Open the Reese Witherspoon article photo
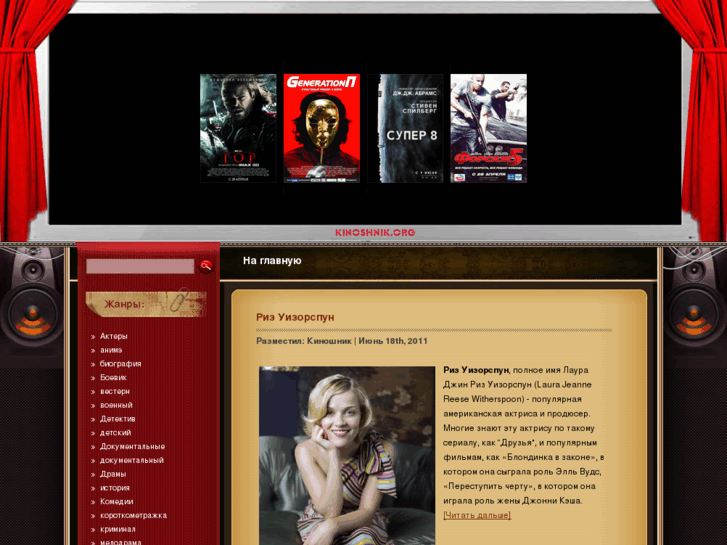Image resolution: width=727 pixels, height=545 pixels. (347, 455)
